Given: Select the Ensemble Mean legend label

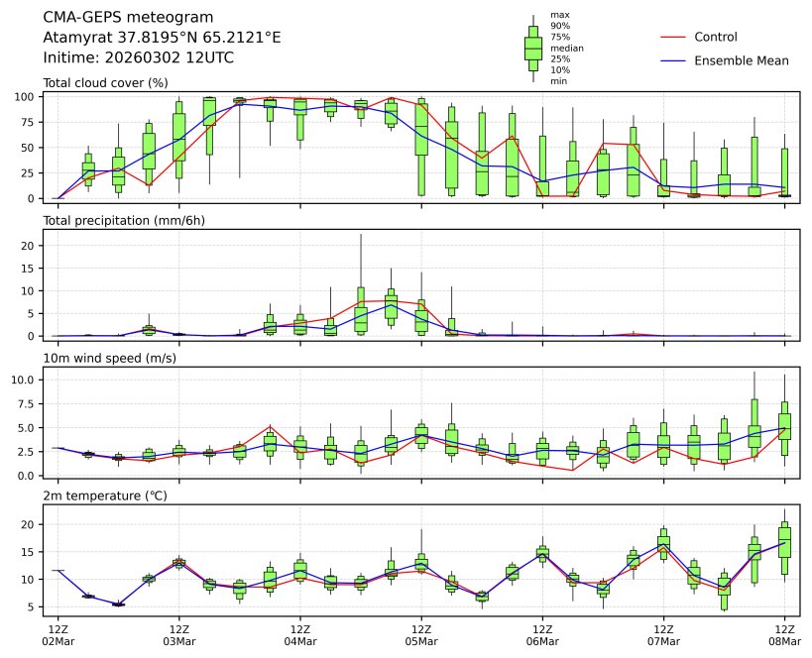Looking at the screenshot, I should point(742,60).
